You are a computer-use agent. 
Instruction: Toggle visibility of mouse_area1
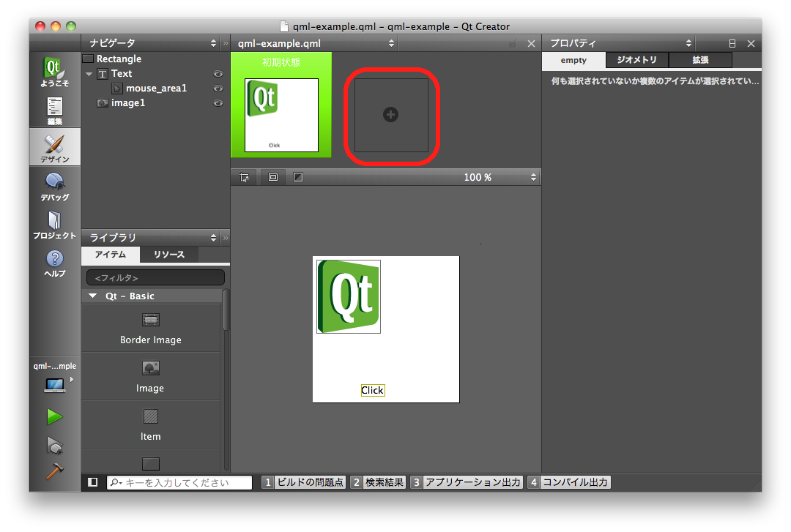coord(218,89)
